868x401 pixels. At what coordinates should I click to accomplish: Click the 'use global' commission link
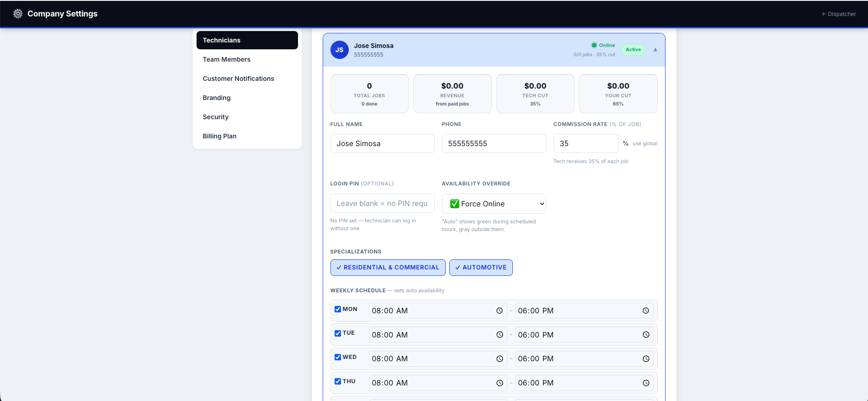coord(645,143)
